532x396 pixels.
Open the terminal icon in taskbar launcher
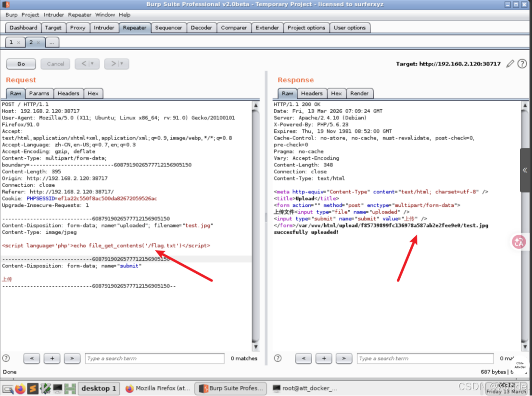(58, 388)
